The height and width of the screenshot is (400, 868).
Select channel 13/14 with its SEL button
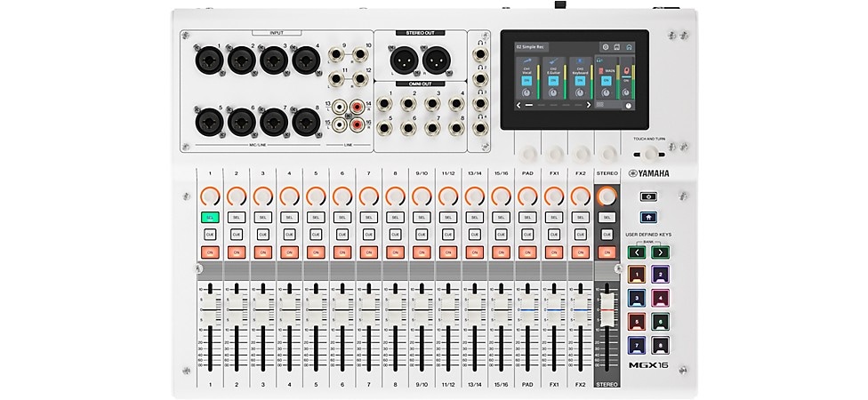pos(474,218)
